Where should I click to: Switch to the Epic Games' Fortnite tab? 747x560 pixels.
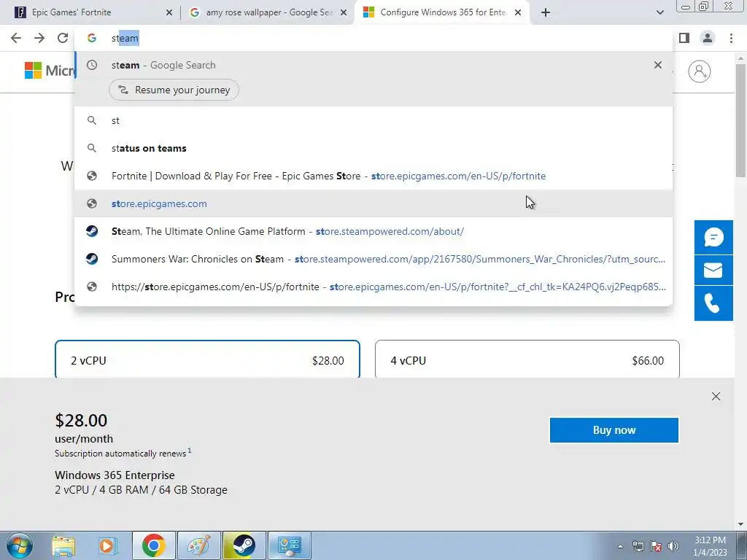(x=90, y=12)
